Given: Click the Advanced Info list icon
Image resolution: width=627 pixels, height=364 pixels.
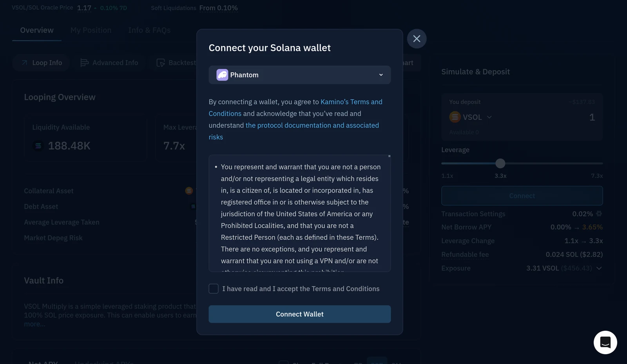Looking at the screenshot, I should coord(84,63).
